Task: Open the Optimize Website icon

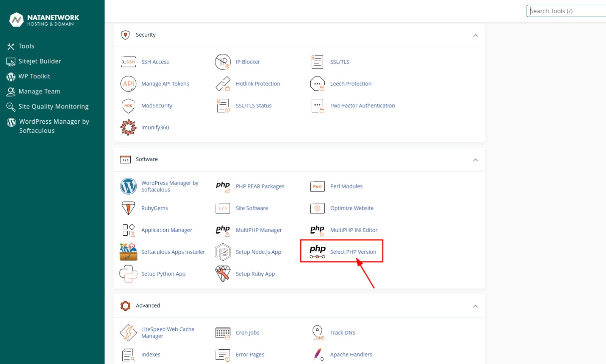Action: [317, 208]
